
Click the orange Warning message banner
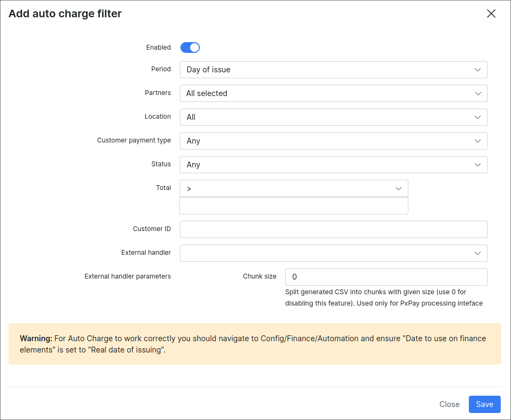click(x=254, y=344)
